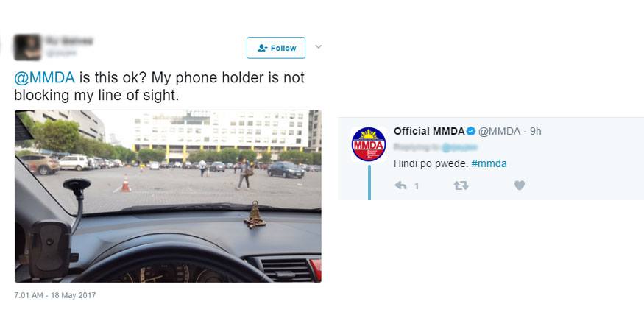Viewport: 644px width, 318px height.
Task: Open the #mmda hashtag link
Action: [x=489, y=163]
